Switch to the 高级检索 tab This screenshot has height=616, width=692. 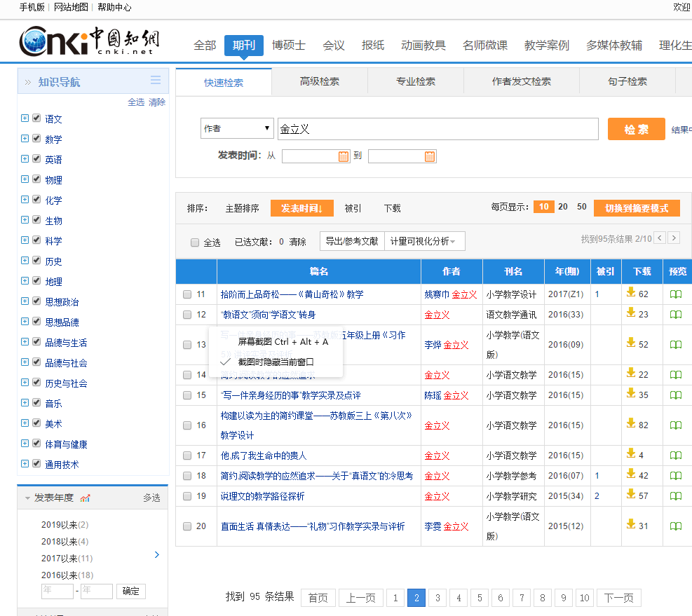pos(320,81)
